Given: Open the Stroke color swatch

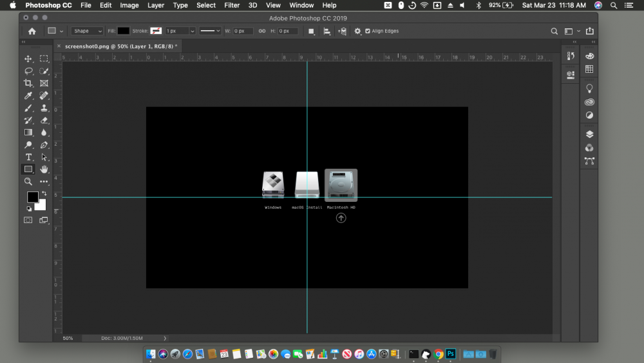Looking at the screenshot, I should pyautogui.click(x=156, y=31).
